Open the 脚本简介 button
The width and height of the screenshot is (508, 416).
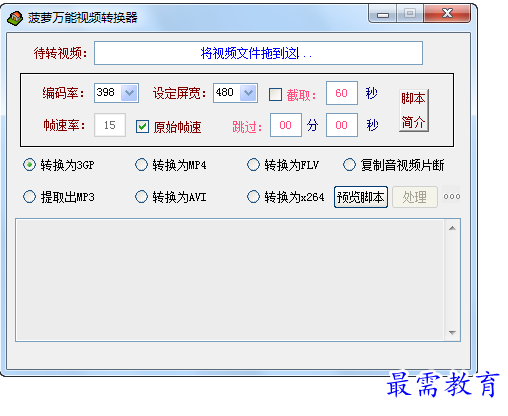click(413, 110)
